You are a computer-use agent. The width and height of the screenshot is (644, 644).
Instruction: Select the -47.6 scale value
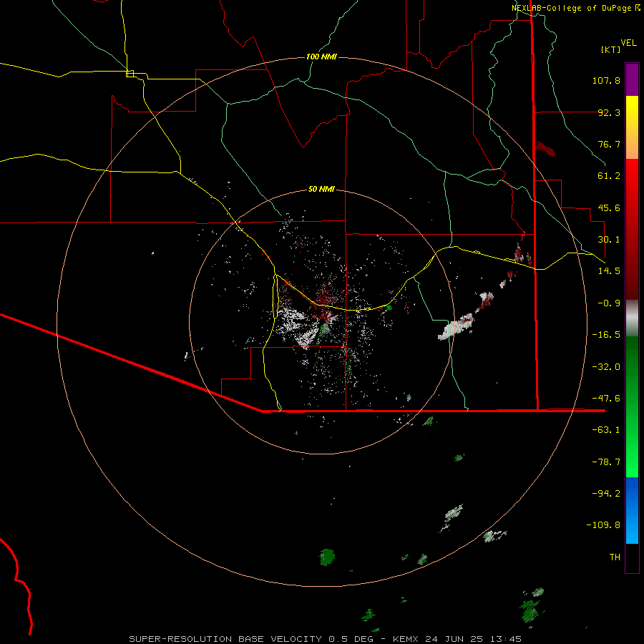click(606, 399)
